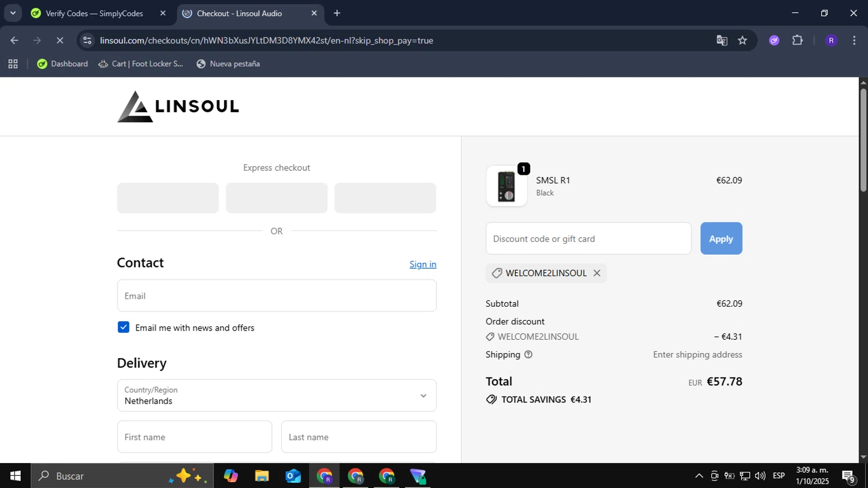Click the Buscar taskbar search box
The image size is (868, 488).
click(x=122, y=476)
